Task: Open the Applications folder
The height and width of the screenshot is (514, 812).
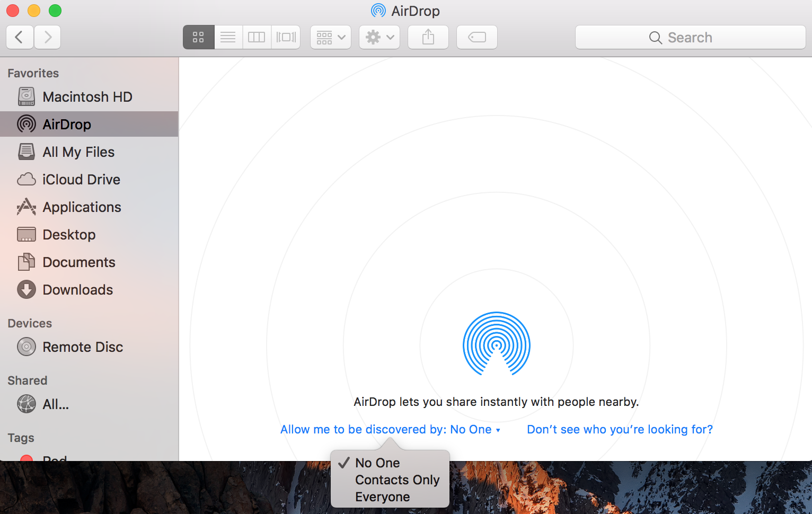Action: [x=89, y=207]
